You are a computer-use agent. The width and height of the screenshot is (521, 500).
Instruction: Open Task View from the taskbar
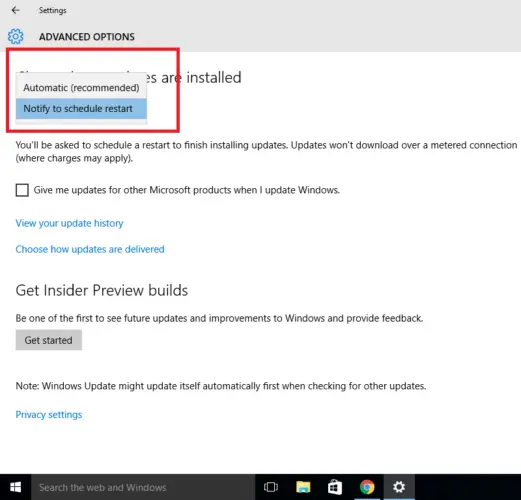tap(271, 487)
